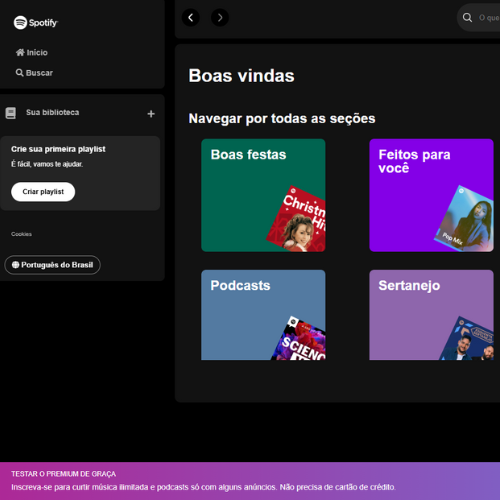Open the Sertanejo category card
Image resolution: width=500 pixels, height=500 pixels.
tap(431, 315)
